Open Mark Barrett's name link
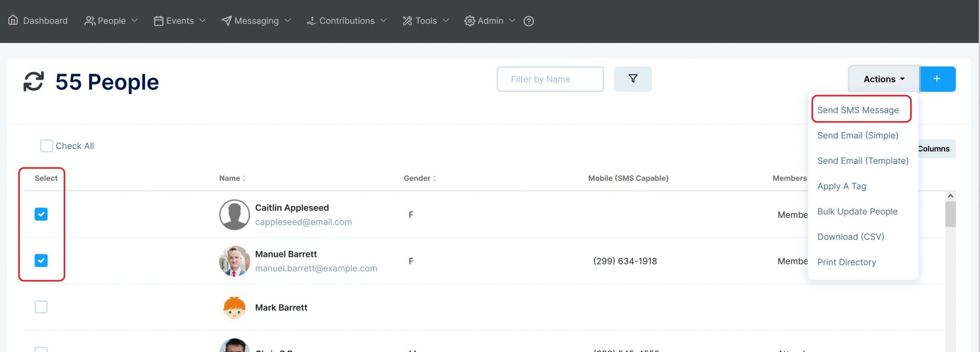 (x=281, y=308)
